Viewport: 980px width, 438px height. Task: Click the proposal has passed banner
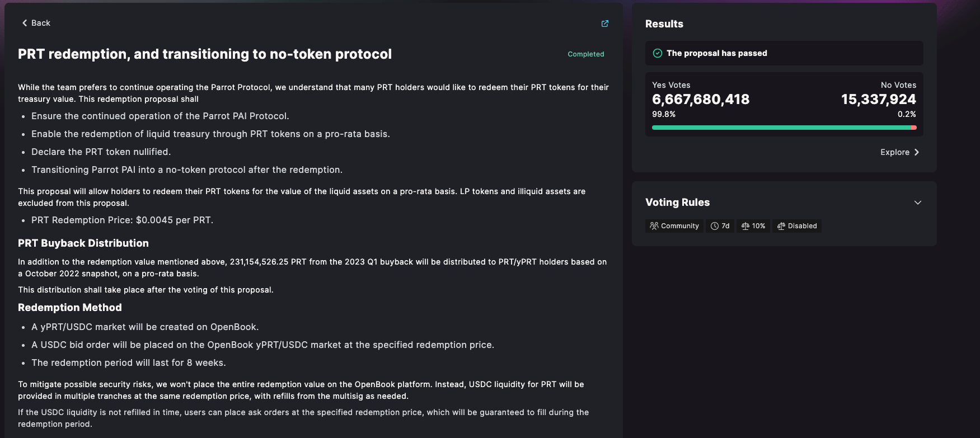point(784,53)
